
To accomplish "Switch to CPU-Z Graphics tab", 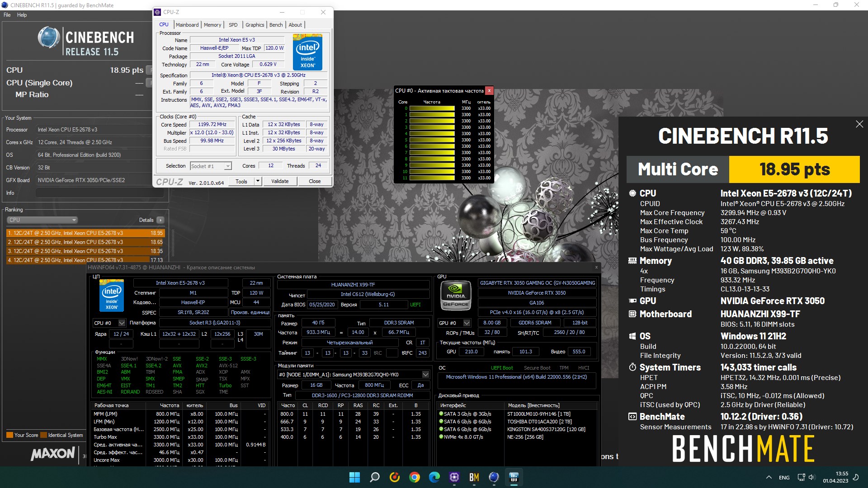I will pos(255,25).
